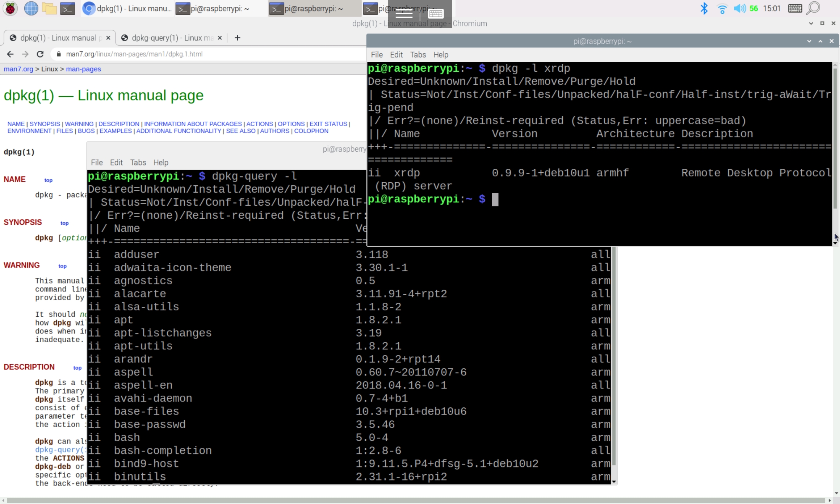This screenshot has width=840, height=504.
Task: Shade the xrdp terminal window with its chevron
Action: pos(808,41)
